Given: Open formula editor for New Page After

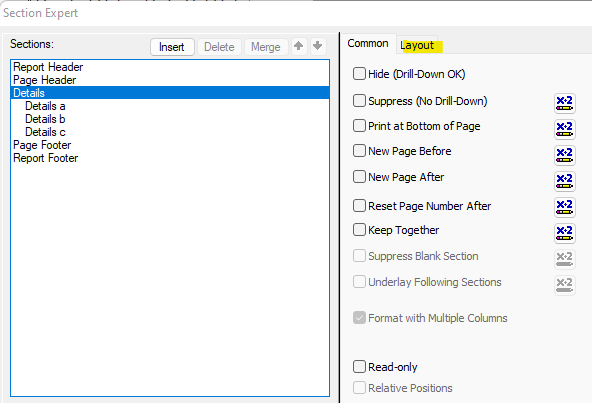Looking at the screenshot, I should (564, 181).
